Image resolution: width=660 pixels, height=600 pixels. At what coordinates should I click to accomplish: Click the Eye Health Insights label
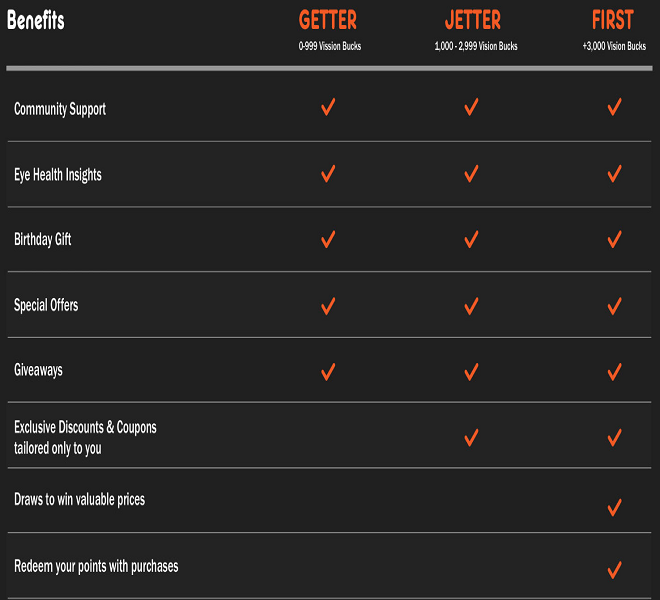click(x=58, y=175)
